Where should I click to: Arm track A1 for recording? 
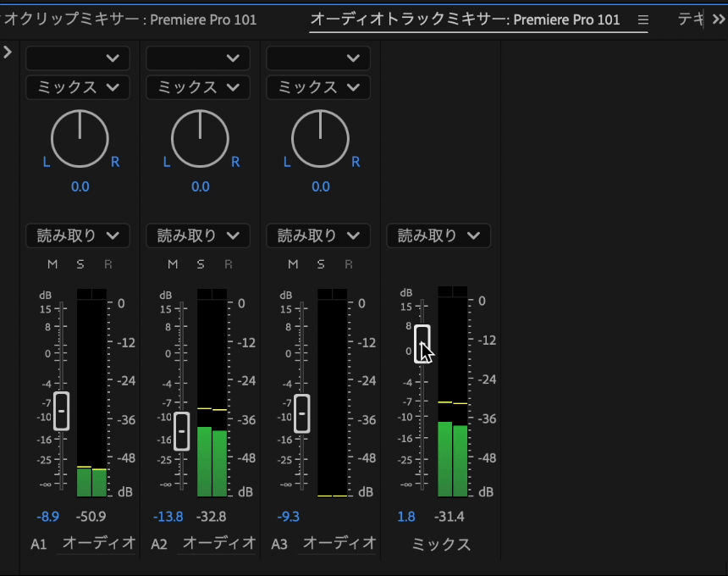106,263
